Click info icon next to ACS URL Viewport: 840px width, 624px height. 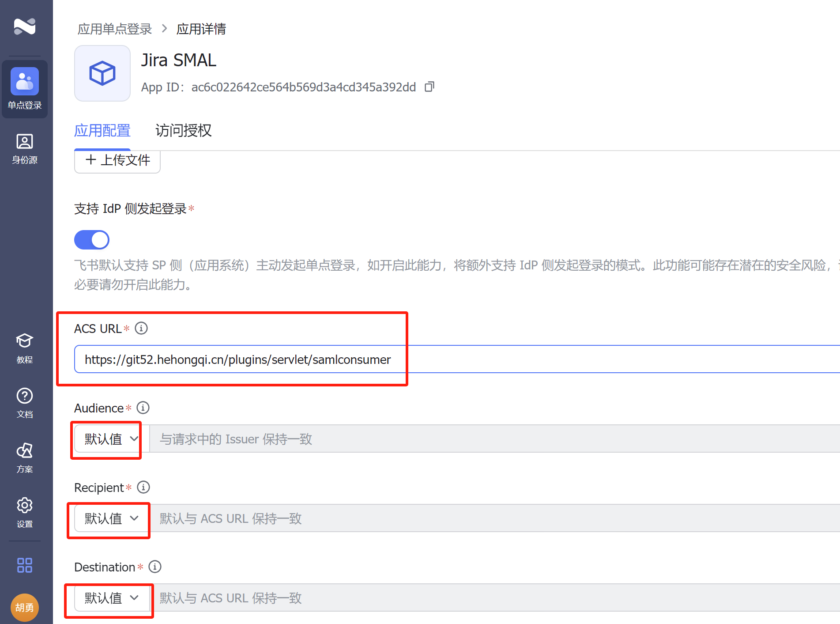(x=141, y=329)
